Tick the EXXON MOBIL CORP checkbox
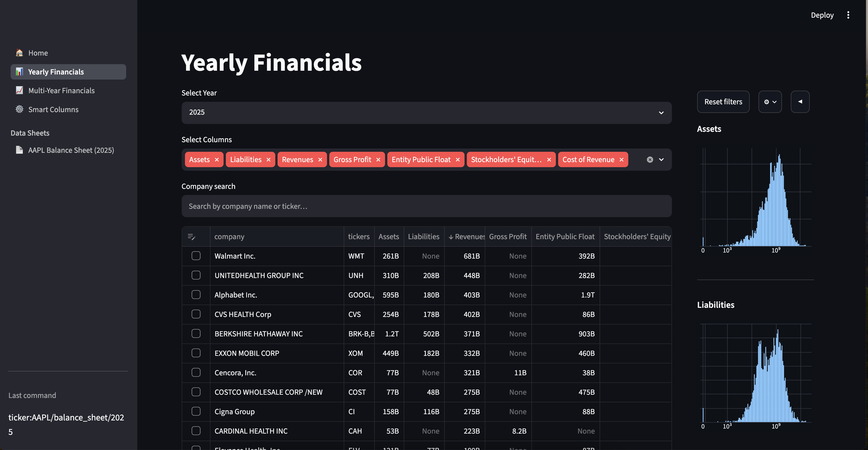 click(x=196, y=353)
